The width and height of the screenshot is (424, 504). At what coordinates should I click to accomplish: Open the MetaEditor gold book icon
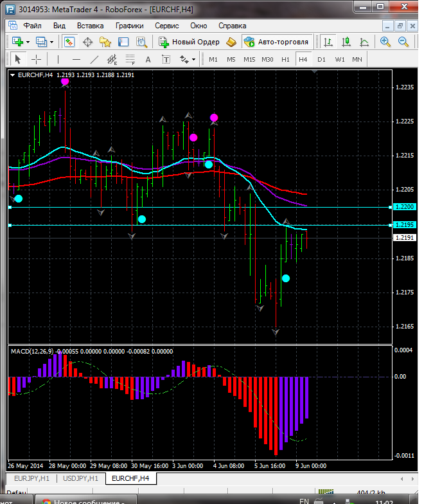click(x=231, y=42)
